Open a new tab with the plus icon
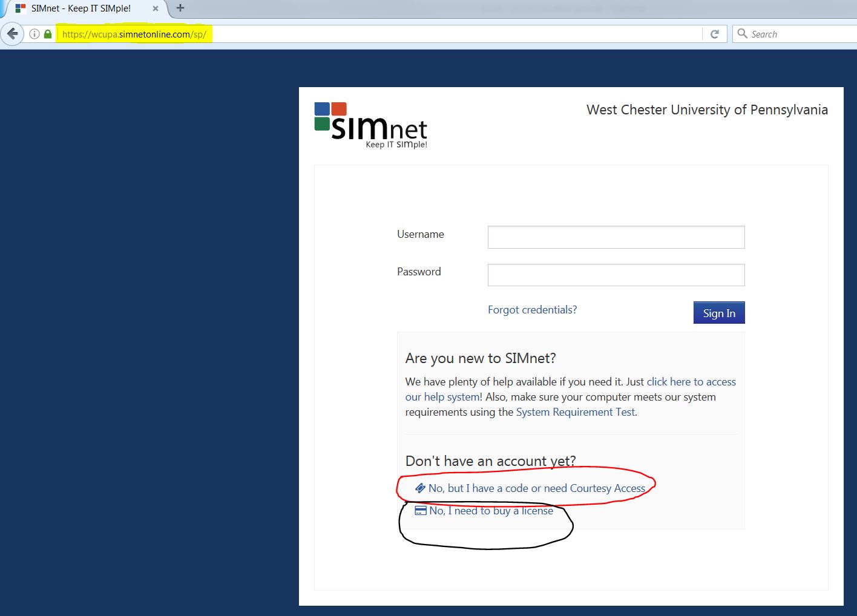 [x=180, y=8]
